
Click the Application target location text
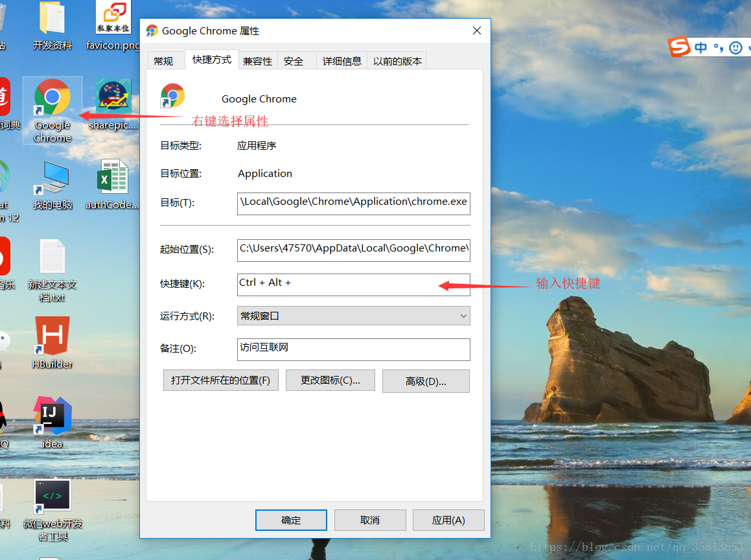click(265, 174)
